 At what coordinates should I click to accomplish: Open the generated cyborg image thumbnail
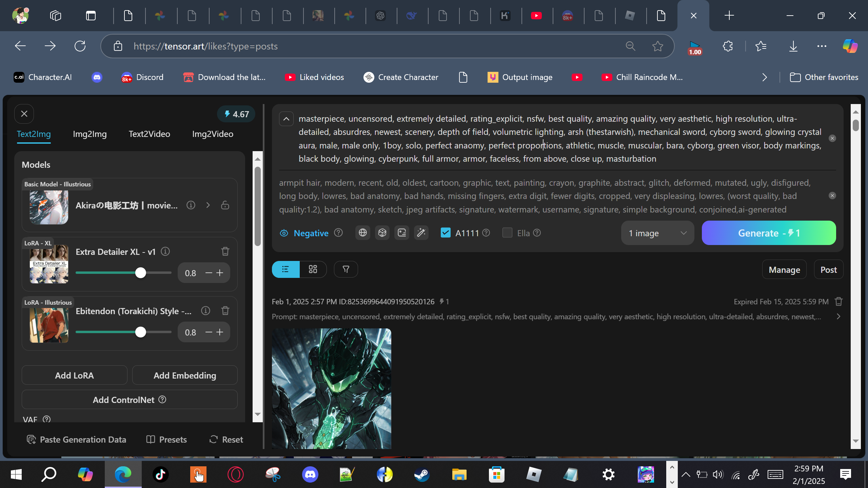point(331,388)
